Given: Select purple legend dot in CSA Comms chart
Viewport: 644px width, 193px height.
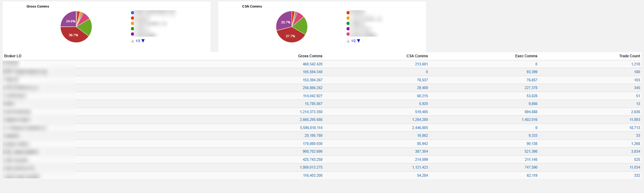Looking at the screenshot, I should (x=348, y=29).
